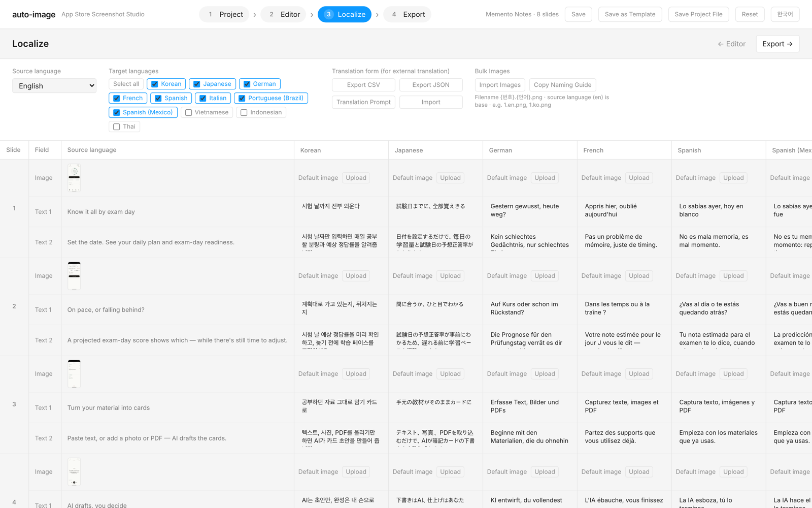The image size is (812, 508).
Task: Open the Source language dropdown
Action: [x=54, y=86]
